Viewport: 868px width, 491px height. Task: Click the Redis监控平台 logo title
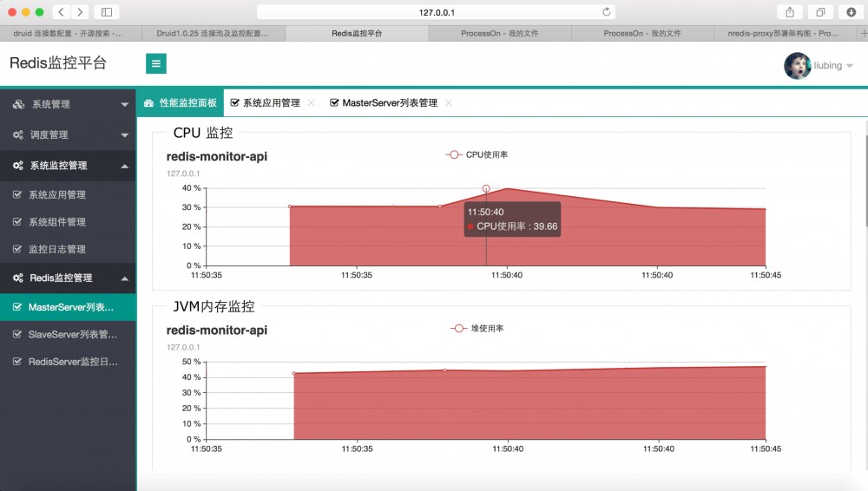coord(58,63)
